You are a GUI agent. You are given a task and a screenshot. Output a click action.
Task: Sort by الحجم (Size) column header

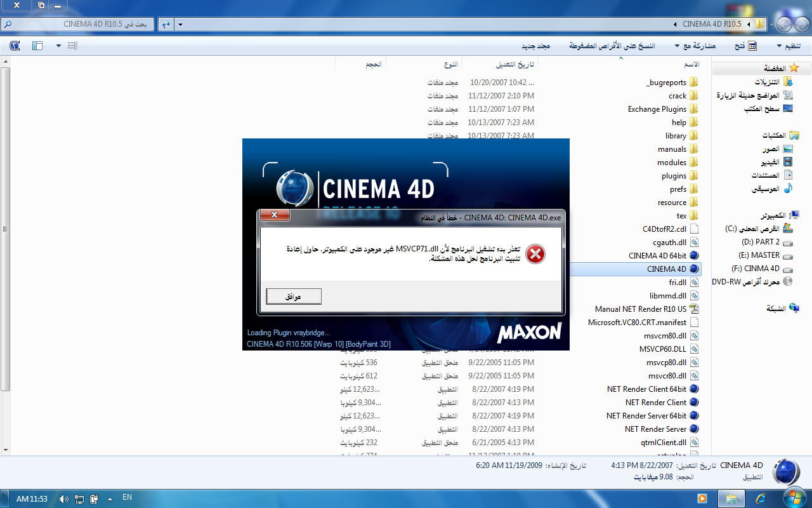point(374,64)
